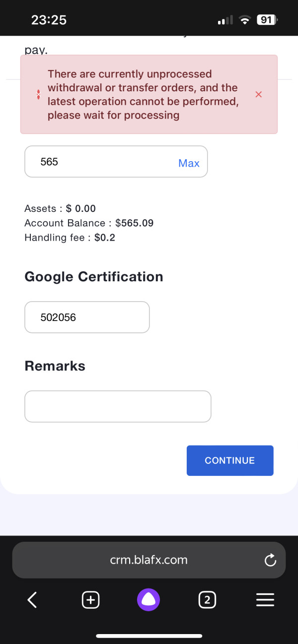Tap the battery indicator in status bar

(267, 20)
